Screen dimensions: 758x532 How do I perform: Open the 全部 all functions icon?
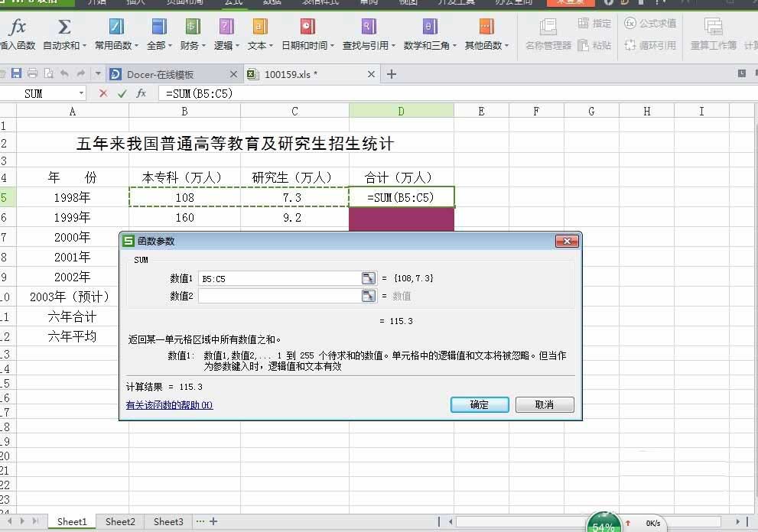(x=159, y=27)
